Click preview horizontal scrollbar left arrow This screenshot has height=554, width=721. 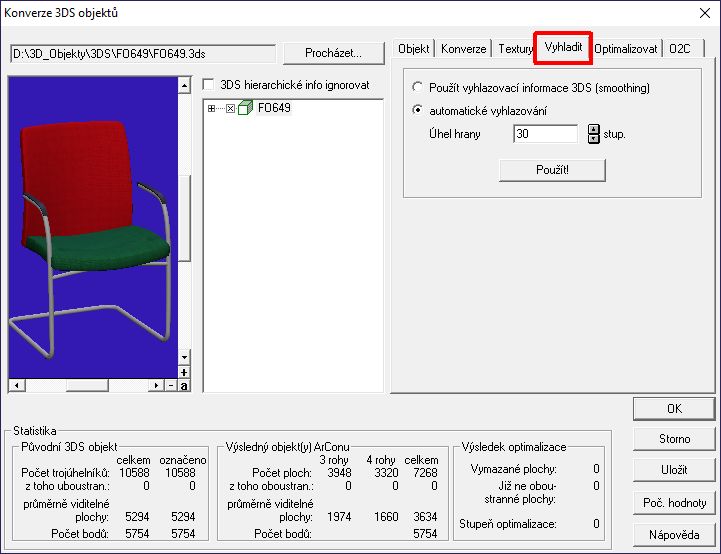[x=14, y=386]
